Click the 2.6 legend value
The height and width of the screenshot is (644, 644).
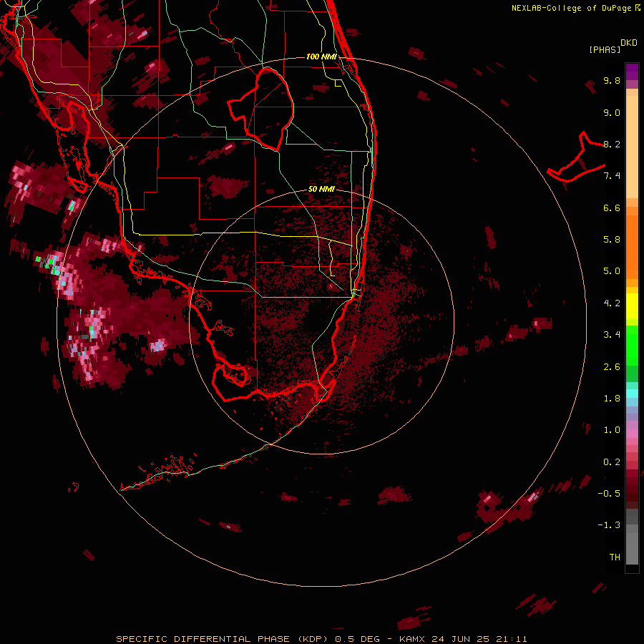(x=612, y=367)
